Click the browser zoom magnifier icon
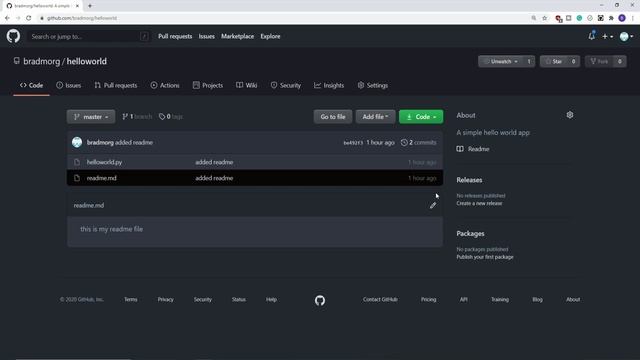 [533, 18]
